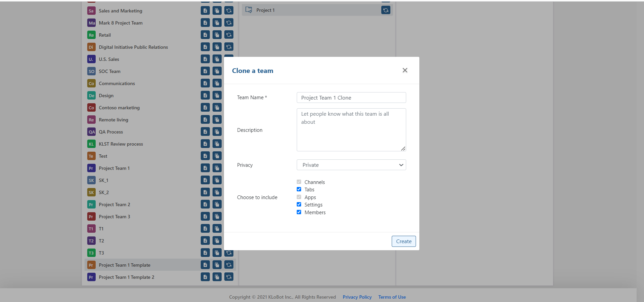Click the add-file icon for Retail team
The height and width of the screenshot is (302, 644).
(x=205, y=35)
